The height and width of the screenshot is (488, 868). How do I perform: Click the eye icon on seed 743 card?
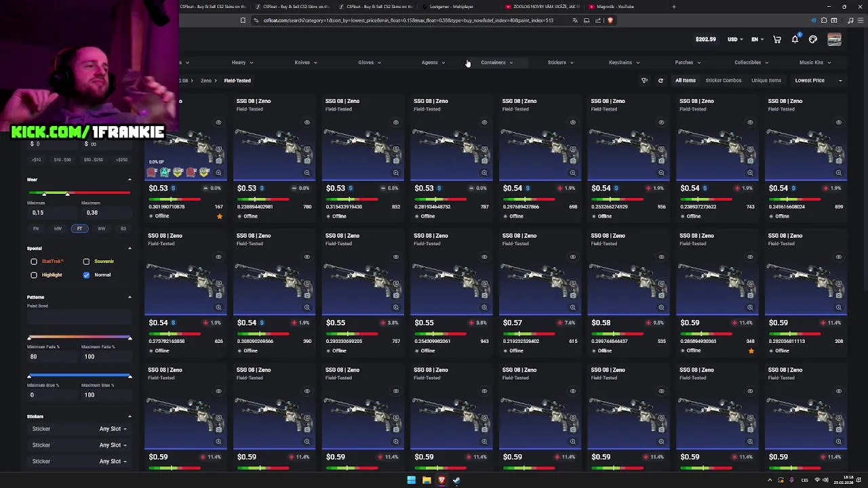(750, 123)
